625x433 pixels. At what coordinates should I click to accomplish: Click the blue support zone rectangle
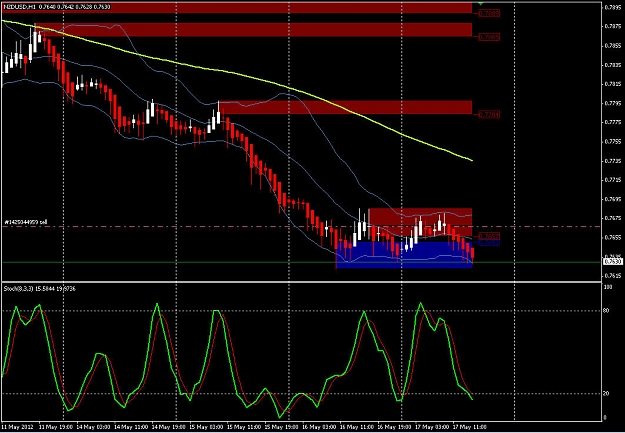(404, 254)
